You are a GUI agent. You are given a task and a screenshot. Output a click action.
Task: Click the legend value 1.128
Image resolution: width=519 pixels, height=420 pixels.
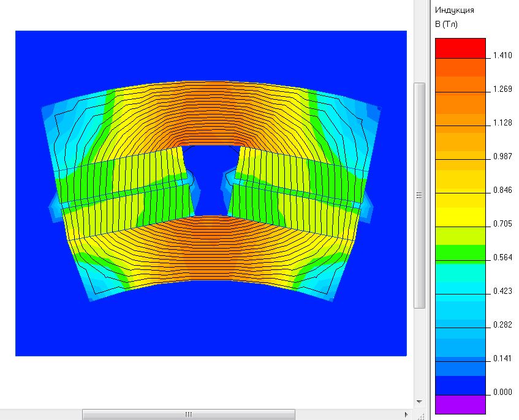502,122
